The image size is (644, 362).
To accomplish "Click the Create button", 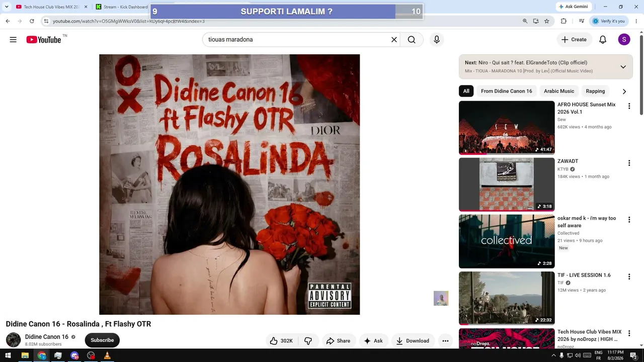I will pyautogui.click(x=574, y=40).
